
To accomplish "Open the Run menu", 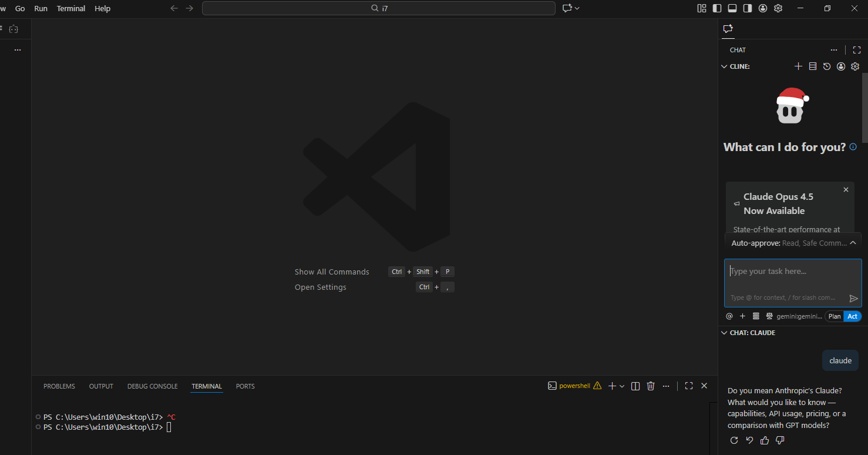I will click(41, 8).
